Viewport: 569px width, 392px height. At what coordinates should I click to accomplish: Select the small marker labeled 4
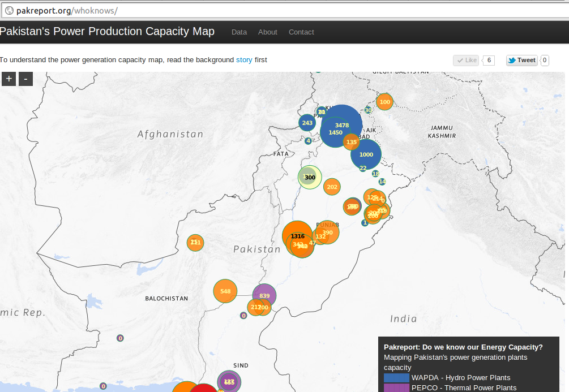click(308, 141)
